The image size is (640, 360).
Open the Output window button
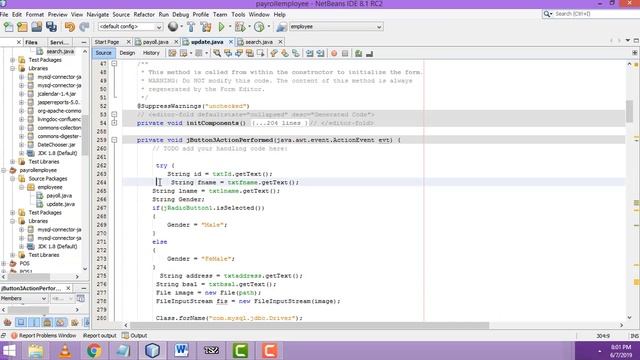click(134, 336)
